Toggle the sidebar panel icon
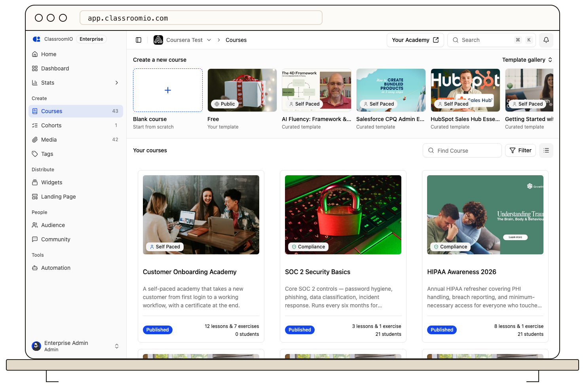585x392 pixels. pos(139,40)
